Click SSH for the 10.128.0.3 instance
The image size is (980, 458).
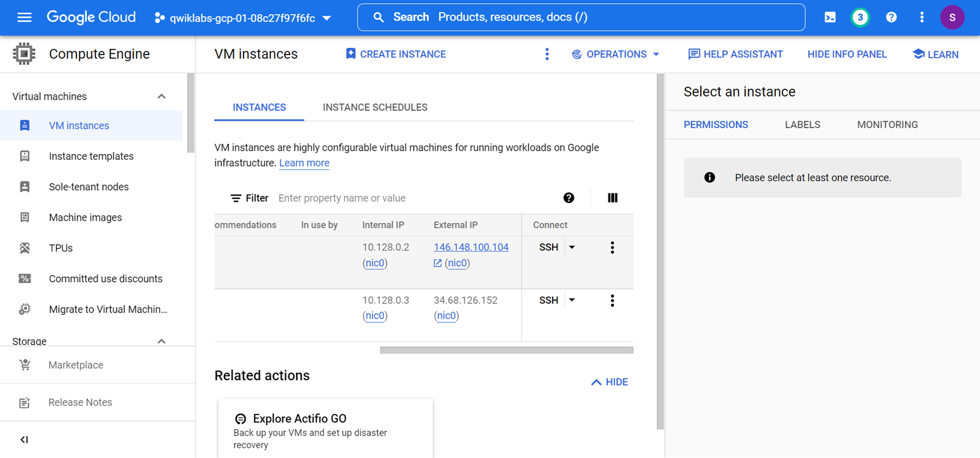tap(548, 301)
